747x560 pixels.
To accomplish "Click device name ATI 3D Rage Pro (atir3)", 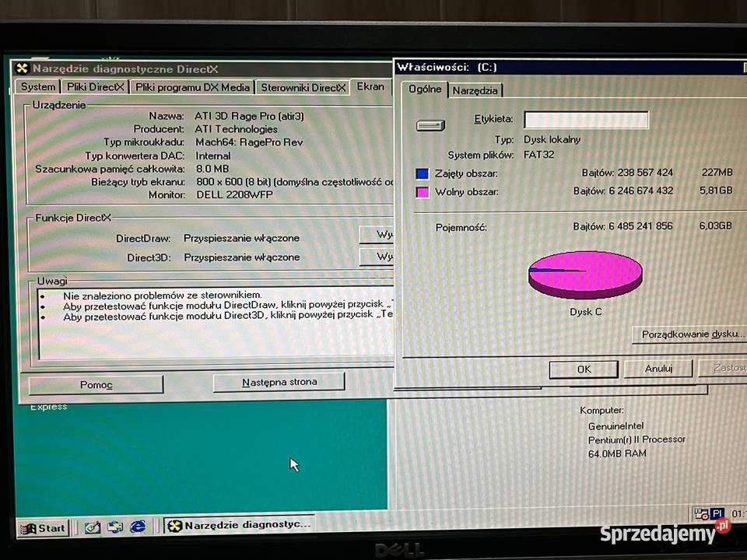I will [x=249, y=116].
